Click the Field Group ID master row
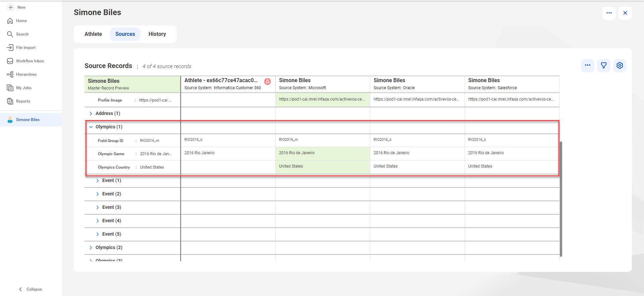Screen dimensions: 644x296 pyautogui.click(x=133, y=141)
